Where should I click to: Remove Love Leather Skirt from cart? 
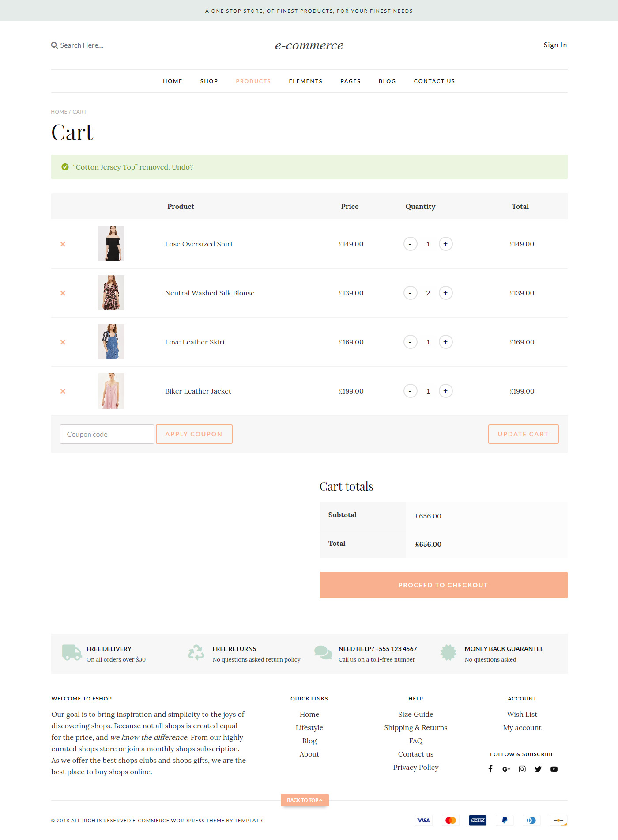tap(63, 342)
